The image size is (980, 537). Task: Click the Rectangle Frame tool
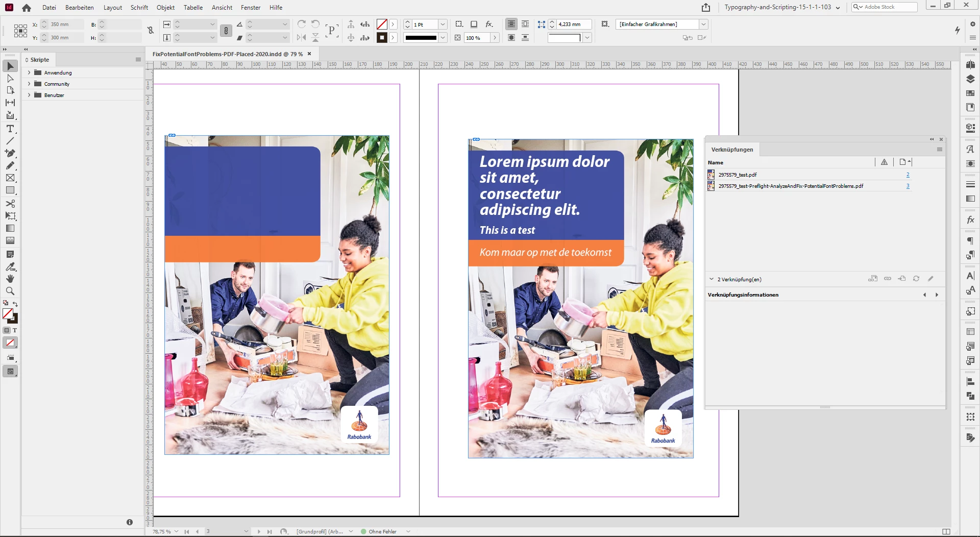tap(10, 178)
